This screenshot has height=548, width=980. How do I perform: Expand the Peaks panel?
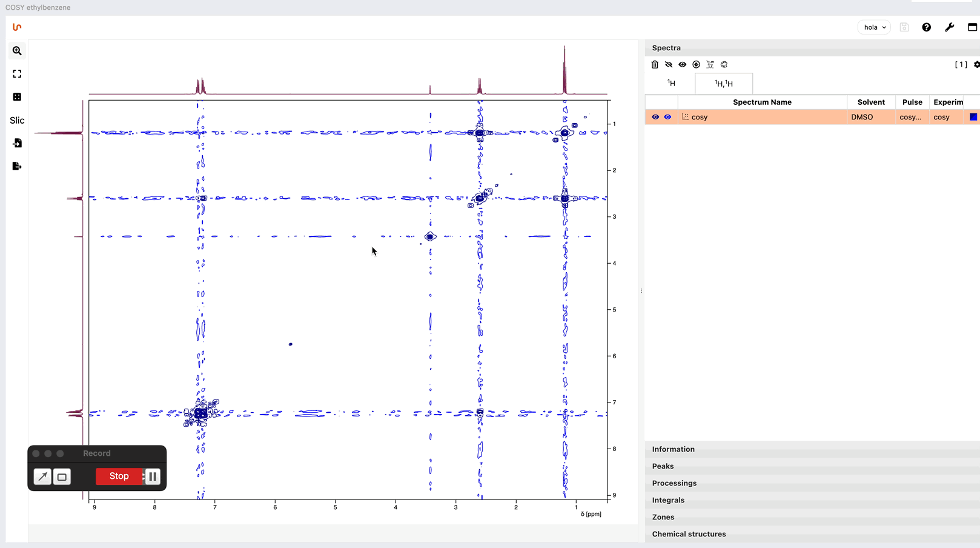(x=812, y=466)
